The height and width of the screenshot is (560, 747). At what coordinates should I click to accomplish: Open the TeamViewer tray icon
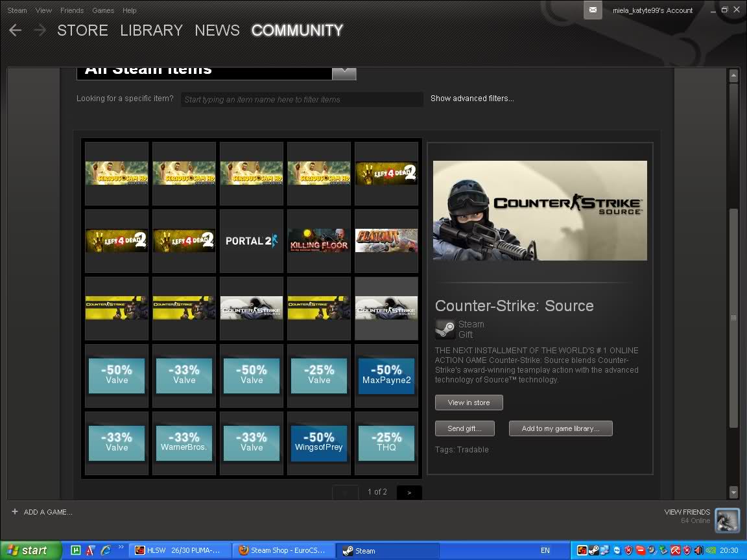(x=617, y=550)
